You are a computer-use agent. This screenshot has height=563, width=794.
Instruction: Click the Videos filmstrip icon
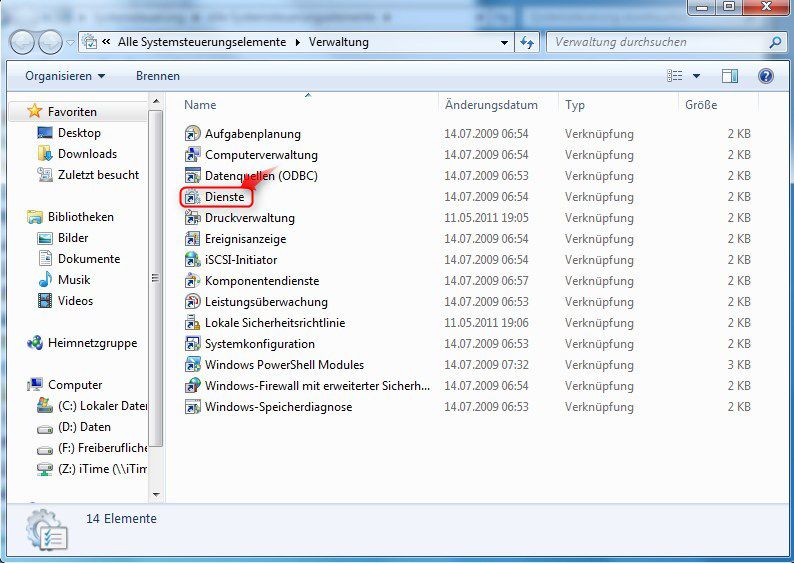45,301
